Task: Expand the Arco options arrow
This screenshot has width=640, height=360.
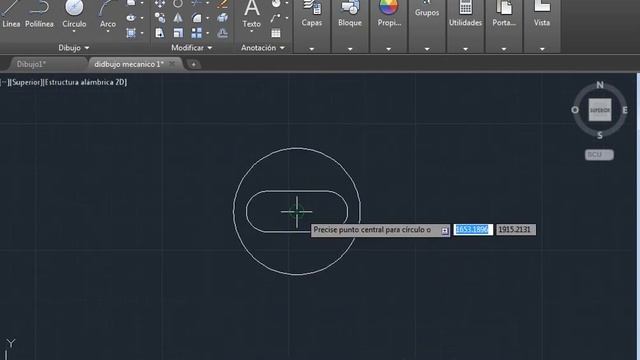Action: 108,32
